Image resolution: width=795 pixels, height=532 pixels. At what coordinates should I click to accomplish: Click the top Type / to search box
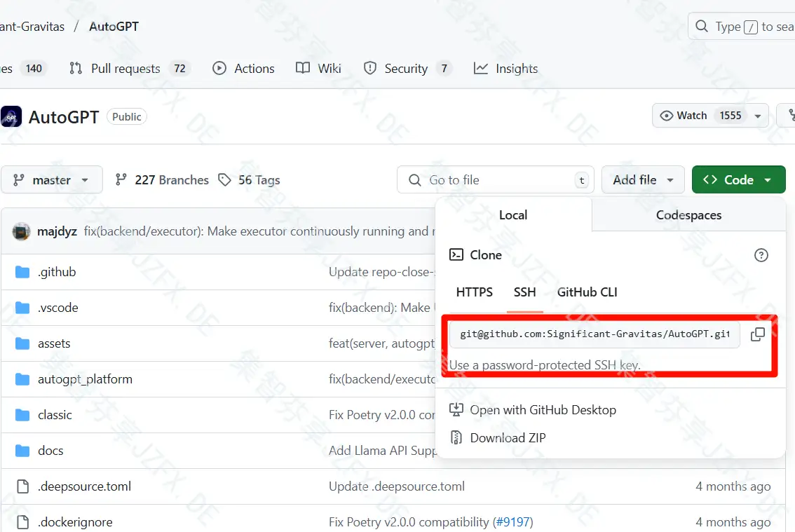point(741,26)
